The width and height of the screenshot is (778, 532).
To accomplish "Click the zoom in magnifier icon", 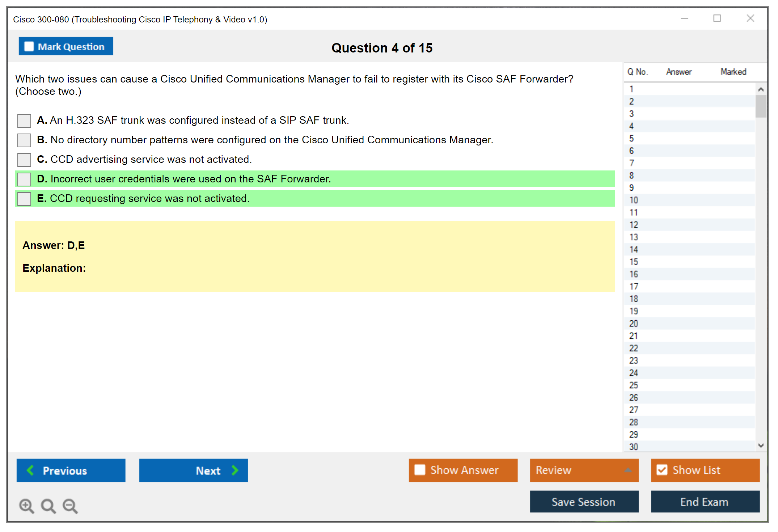I will coord(26,506).
